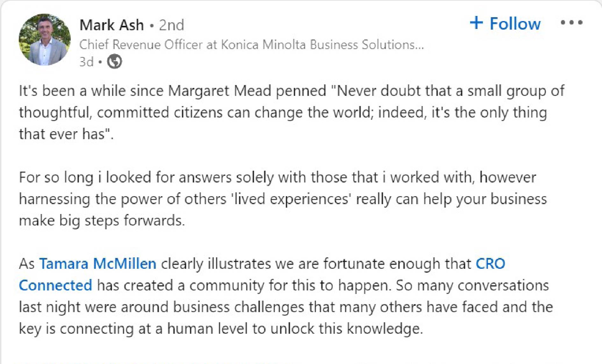602x364 pixels.
Task: Click 'Konica Minolta Business Solutions' in headline
Action: 322,45
